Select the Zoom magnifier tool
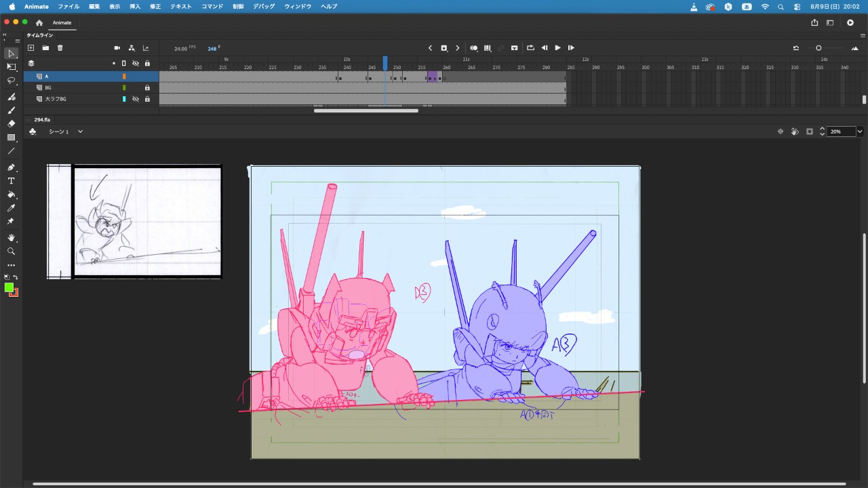The image size is (868, 488). [12, 251]
